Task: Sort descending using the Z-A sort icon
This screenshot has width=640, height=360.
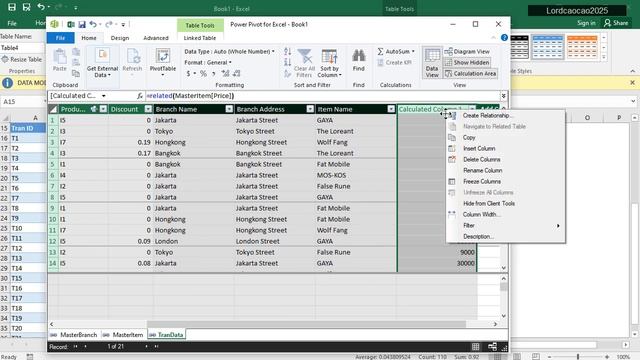Action: (287, 62)
